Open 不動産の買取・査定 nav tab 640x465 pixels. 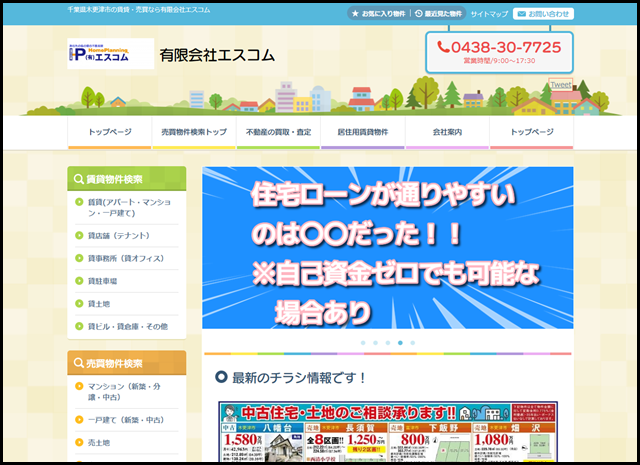pyautogui.click(x=278, y=132)
